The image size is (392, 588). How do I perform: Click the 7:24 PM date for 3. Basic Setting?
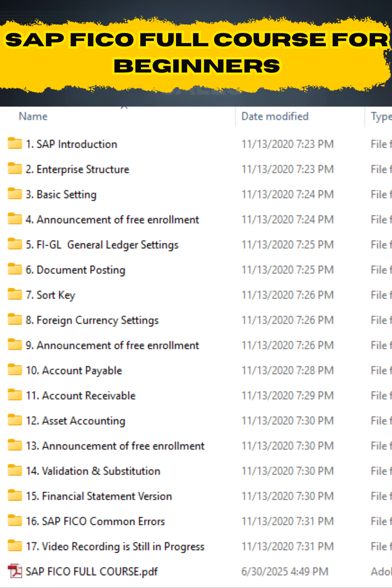tap(288, 194)
